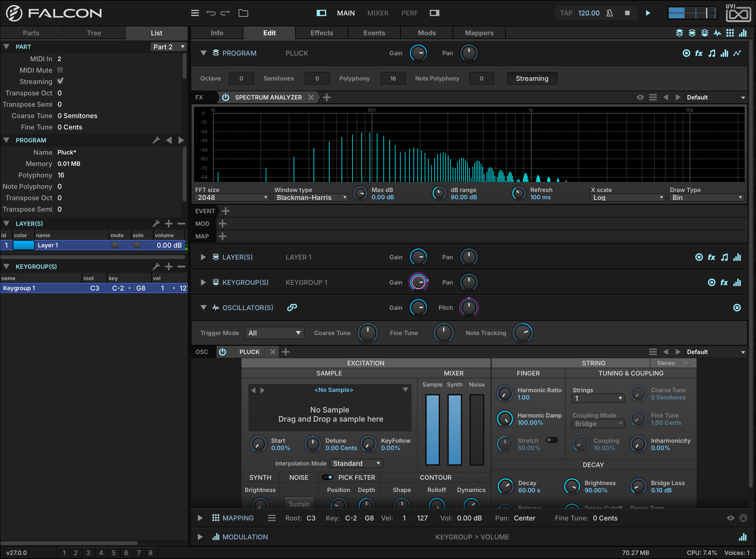Screen dimensions: 756x559
Task: Open the Trigger Mode dropdown
Action: coord(274,333)
